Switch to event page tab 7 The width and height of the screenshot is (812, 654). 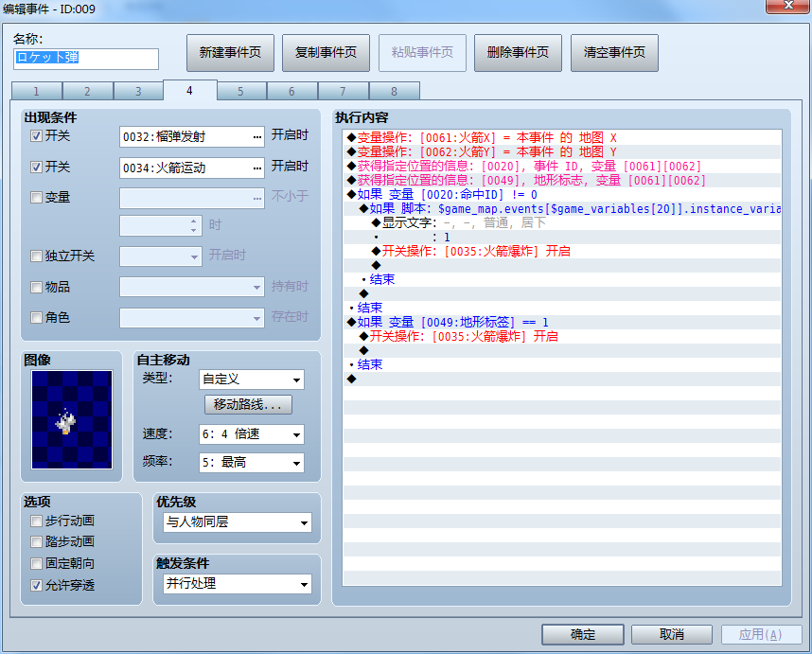click(343, 91)
